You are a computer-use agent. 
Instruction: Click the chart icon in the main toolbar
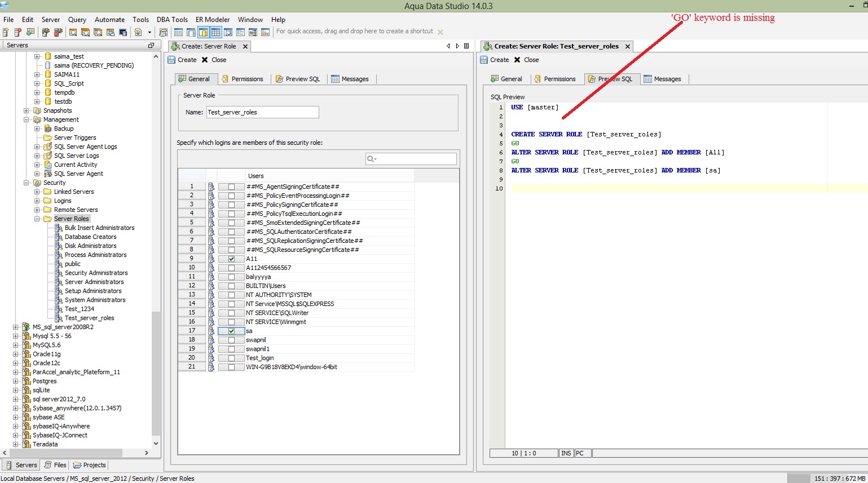tap(265, 32)
